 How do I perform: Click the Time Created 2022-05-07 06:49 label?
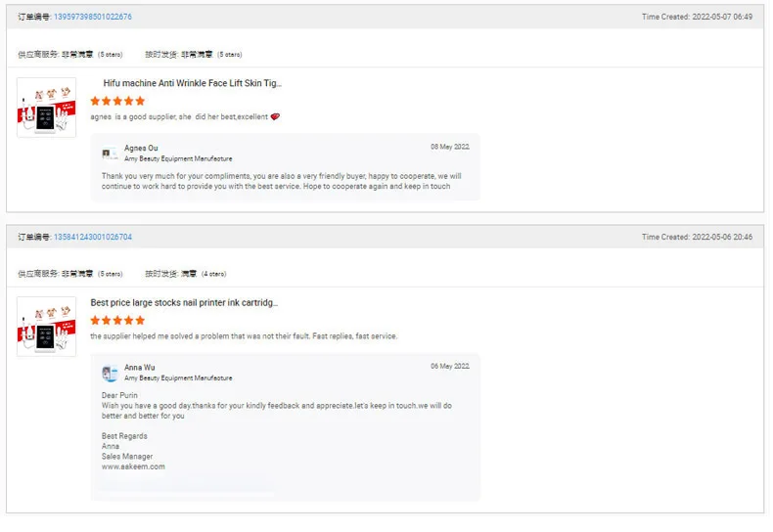click(697, 17)
